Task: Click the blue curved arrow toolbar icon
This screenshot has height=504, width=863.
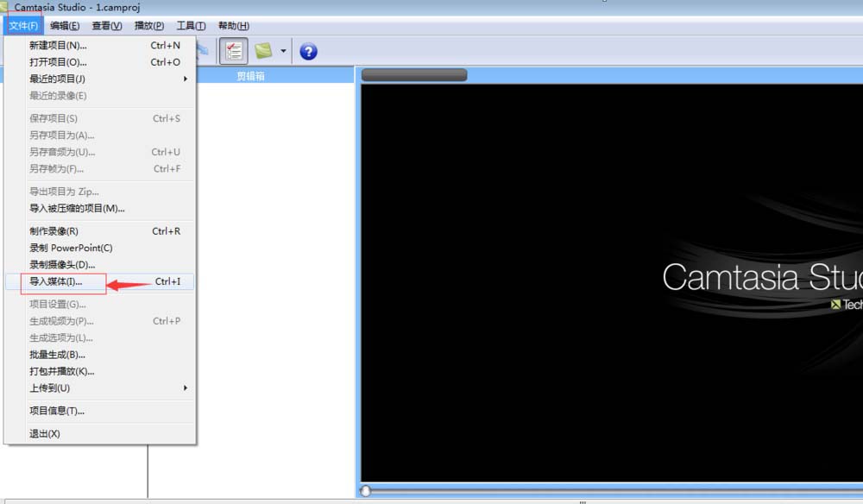Action: (203, 50)
